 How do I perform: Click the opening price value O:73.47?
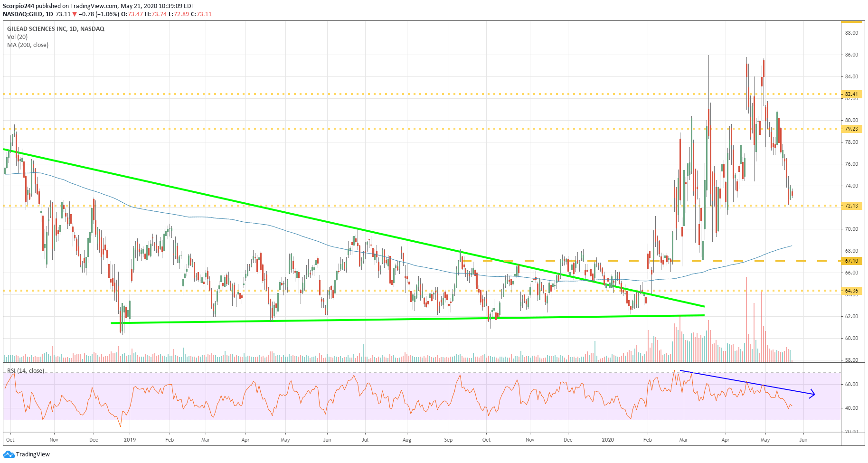(132, 14)
